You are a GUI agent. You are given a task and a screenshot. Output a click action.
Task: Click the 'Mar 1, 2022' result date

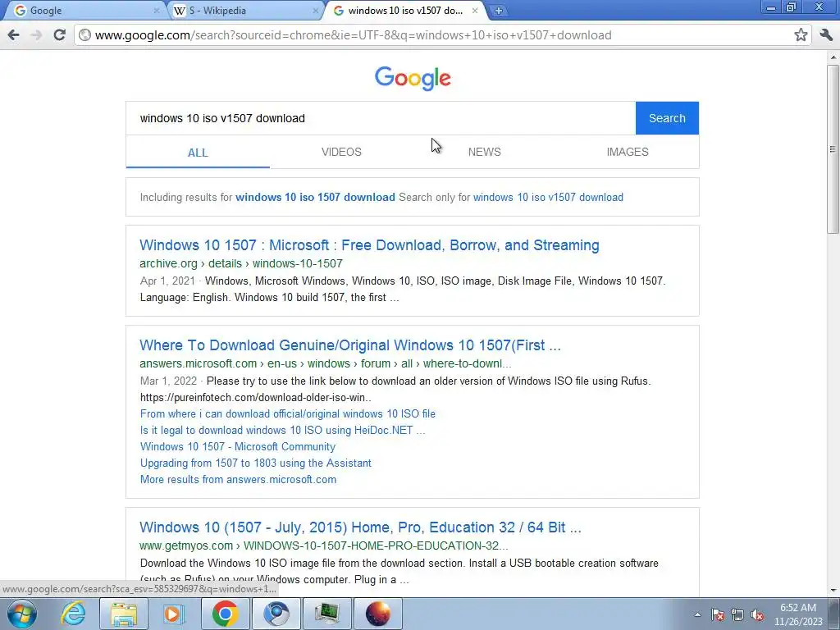coord(168,381)
